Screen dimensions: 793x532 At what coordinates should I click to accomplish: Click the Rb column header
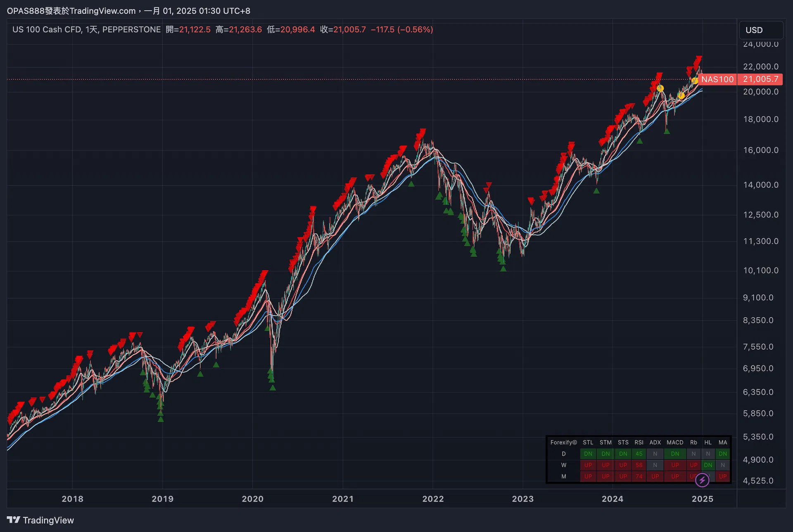[x=693, y=442]
